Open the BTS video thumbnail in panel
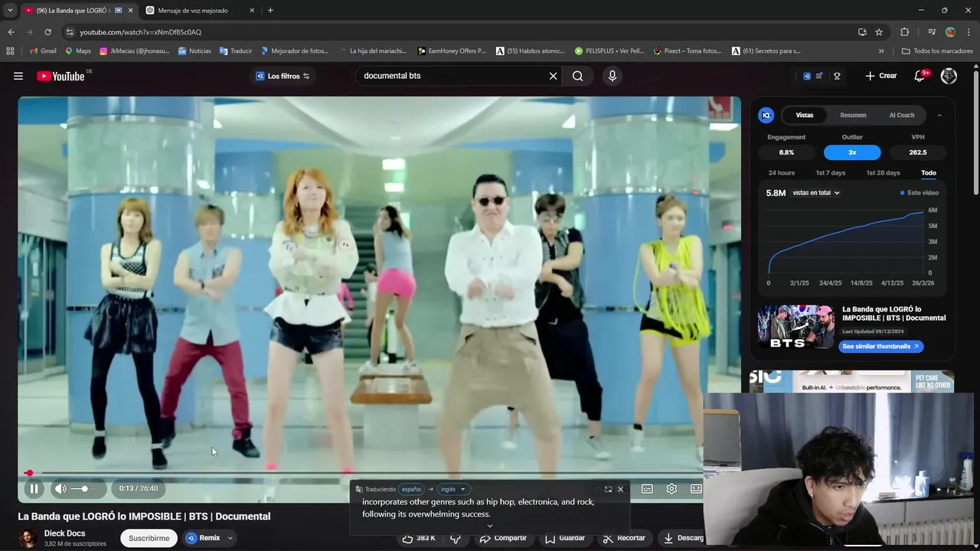 pos(795,327)
